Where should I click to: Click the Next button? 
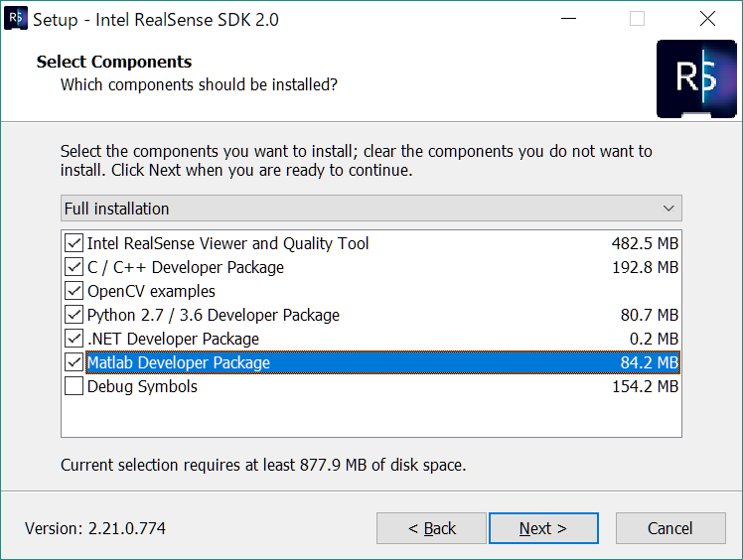click(543, 528)
